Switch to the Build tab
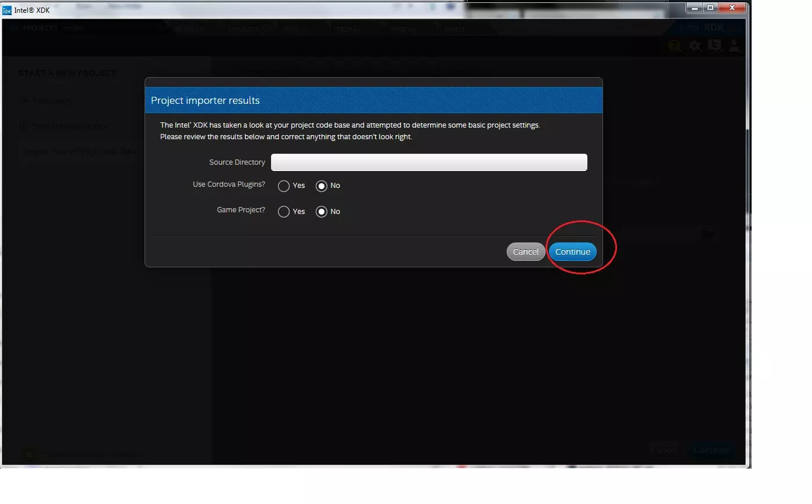This screenshot has height=504, width=812. click(x=454, y=29)
